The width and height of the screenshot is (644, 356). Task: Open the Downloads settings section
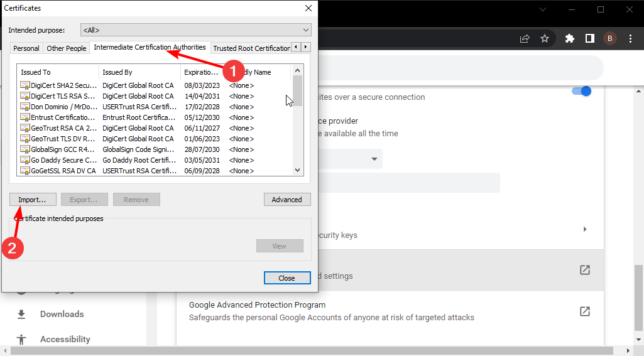click(x=62, y=314)
